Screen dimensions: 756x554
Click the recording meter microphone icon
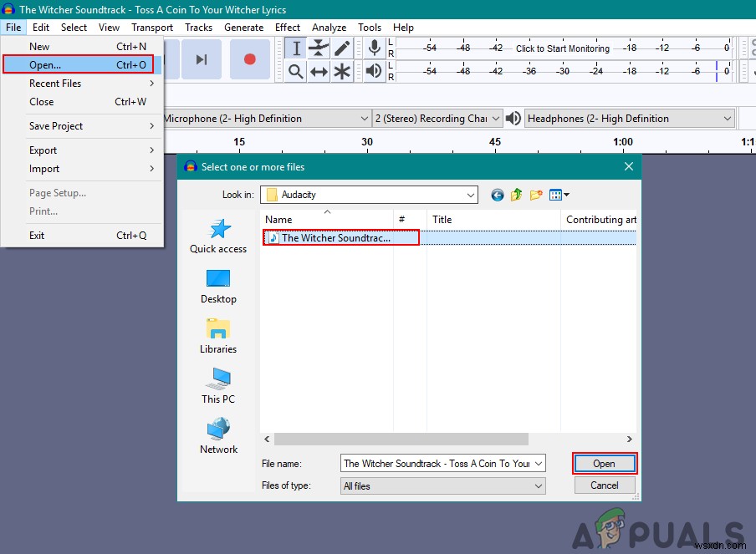(x=374, y=48)
